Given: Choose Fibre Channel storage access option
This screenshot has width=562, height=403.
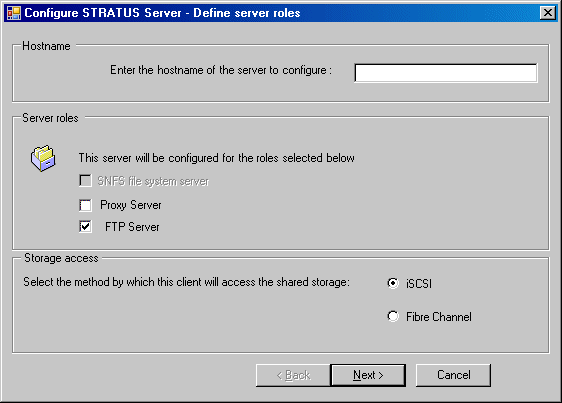Looking at the screenshot, I should [x=393, y=316].
